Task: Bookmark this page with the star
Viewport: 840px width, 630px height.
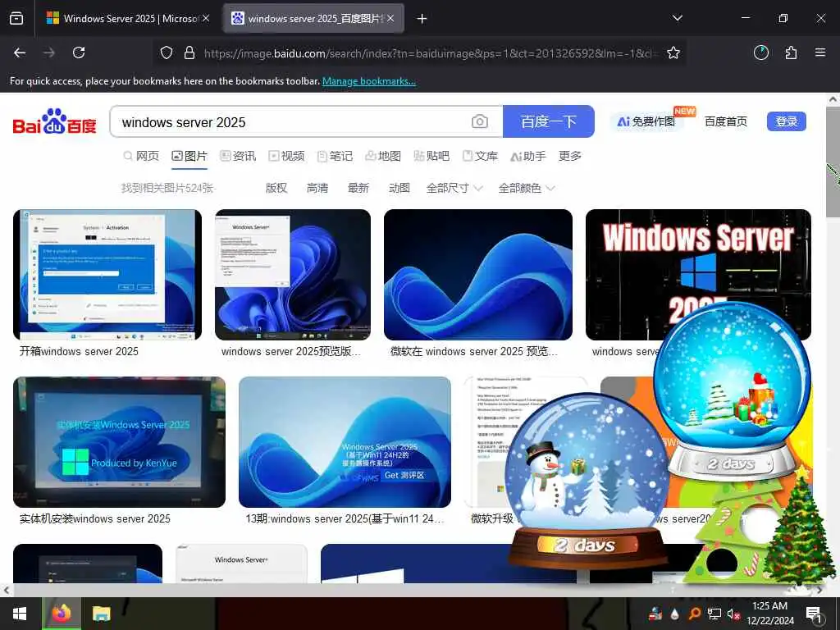Action: click(x=673, y=53)
